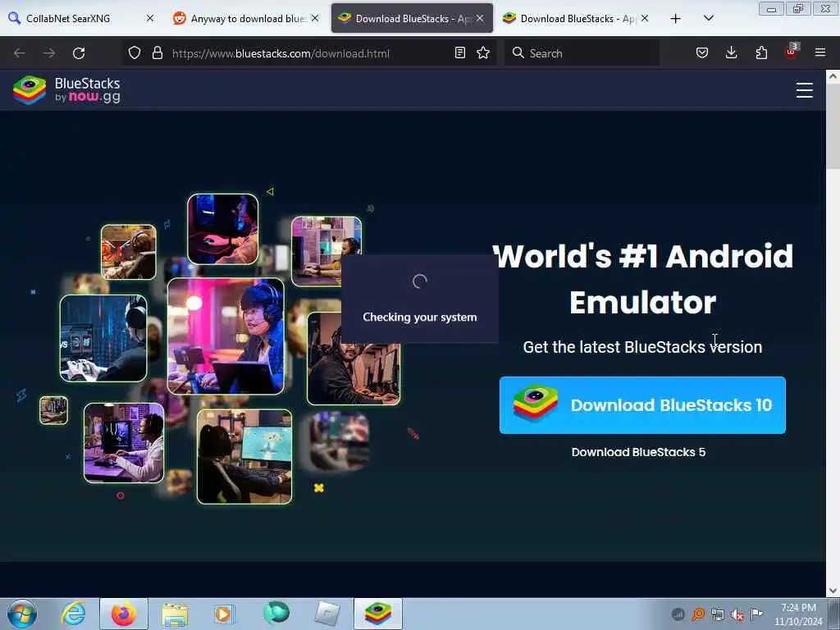Open tracking protection shield icon
Image resolution: width=840 pixels, height=630 pixels.
click(x=135, y=53)
